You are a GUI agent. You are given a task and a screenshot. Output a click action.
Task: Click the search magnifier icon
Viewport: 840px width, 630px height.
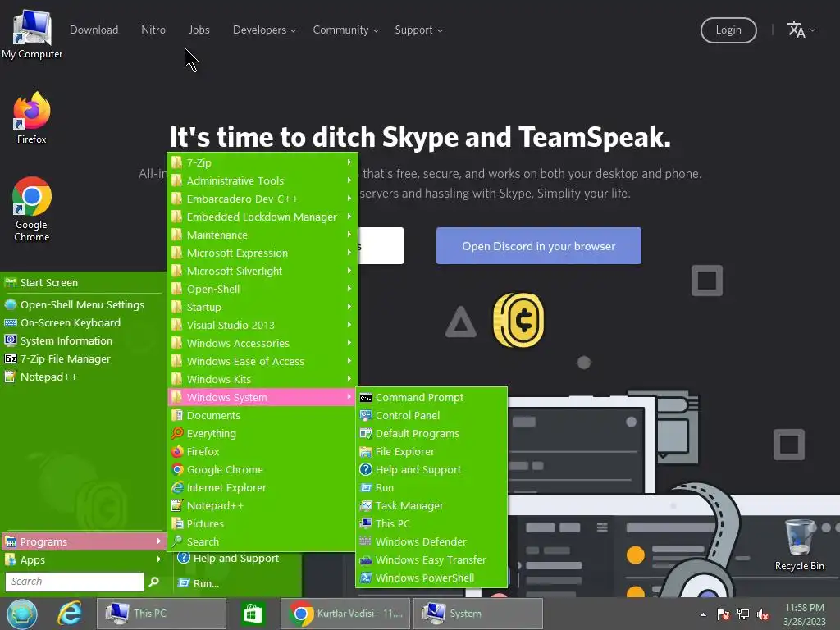click(153, 582)
